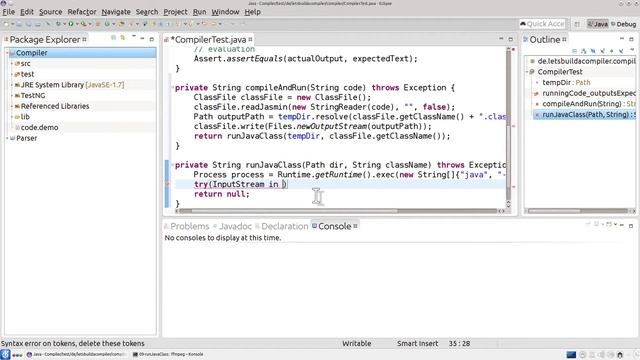Maximize the Console view
This screenshot has width=640, height=360.
click(631, 225)
